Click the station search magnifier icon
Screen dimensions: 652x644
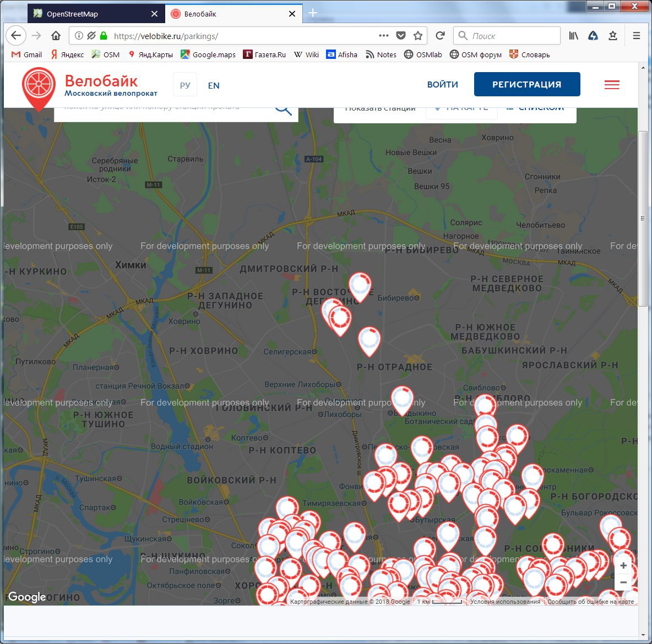click(283, 110)
